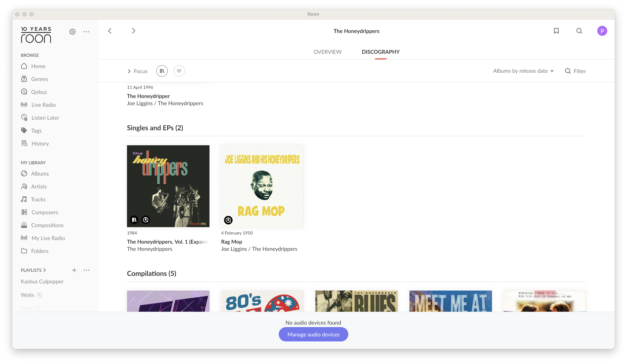Toggle the library-only filter button
This screenshot has width=627, height=364.
pyautogui.click(x=162, y=71)
